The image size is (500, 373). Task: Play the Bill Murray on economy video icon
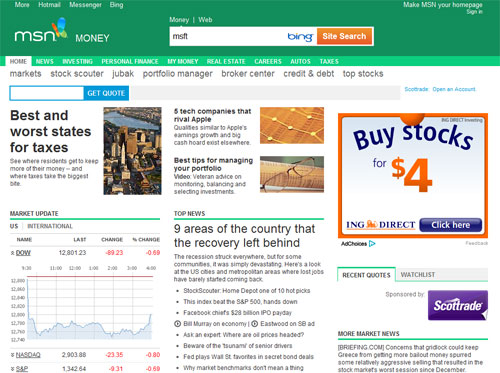tap(178, 324)
